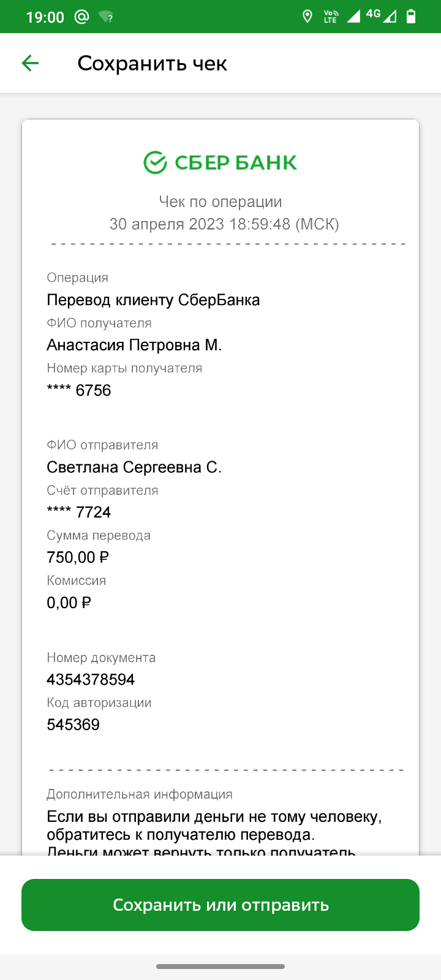Tap the 'Дополнительная информация' section text
441x980 pixels.
click(x=140, y=794)
